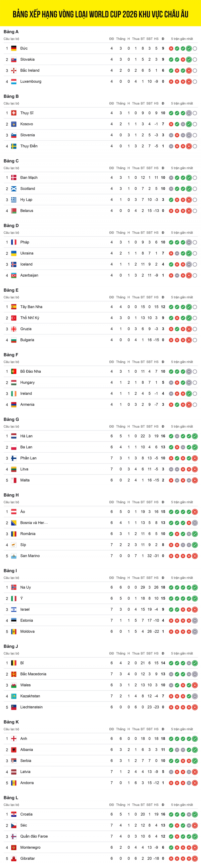Click the Đức flag icon
201x868 pixels.
(14, 49)
